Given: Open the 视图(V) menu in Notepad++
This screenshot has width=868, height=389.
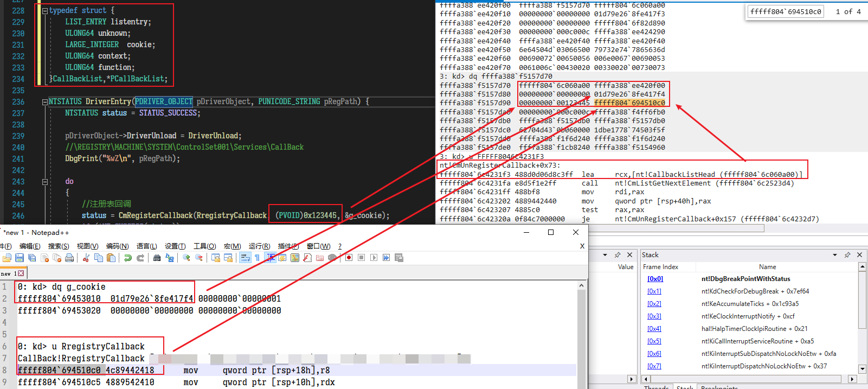Looking at the screenshot, I should [87, 246].
